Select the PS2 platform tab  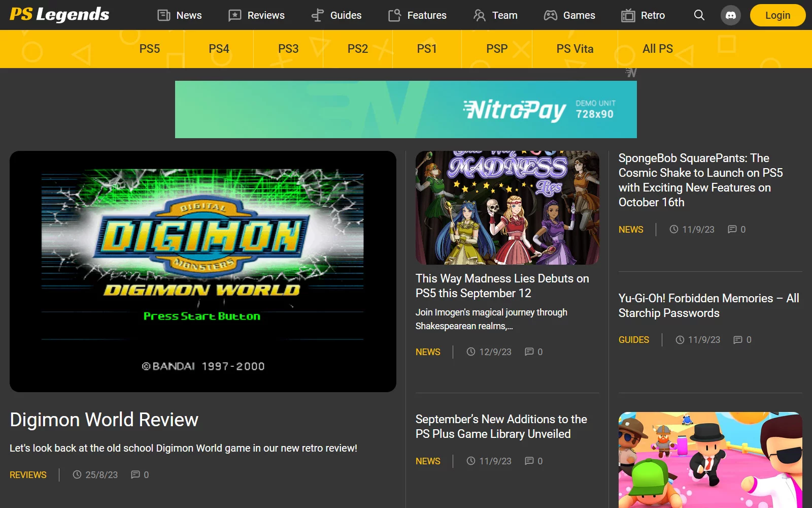tap(358, 49)
